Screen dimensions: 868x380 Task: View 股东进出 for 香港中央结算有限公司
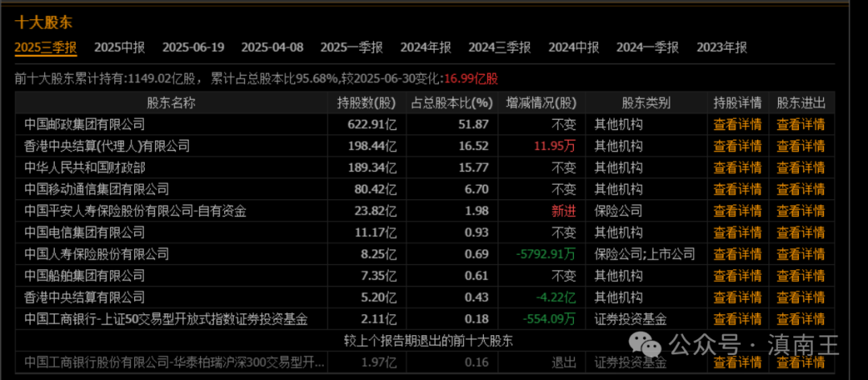pos(801,297)
